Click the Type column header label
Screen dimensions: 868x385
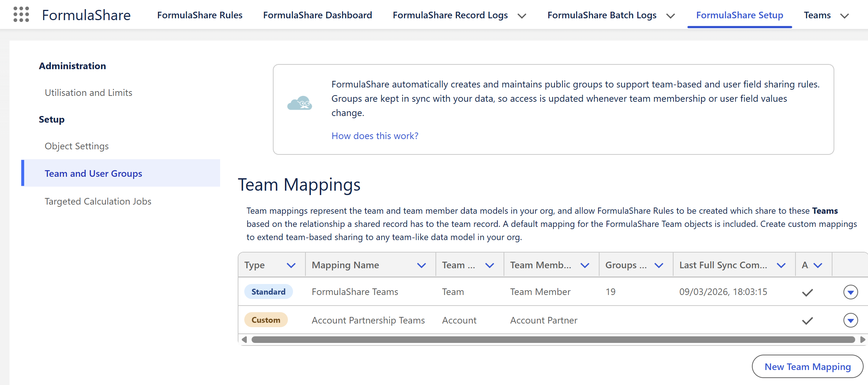[x=255, y=265]
